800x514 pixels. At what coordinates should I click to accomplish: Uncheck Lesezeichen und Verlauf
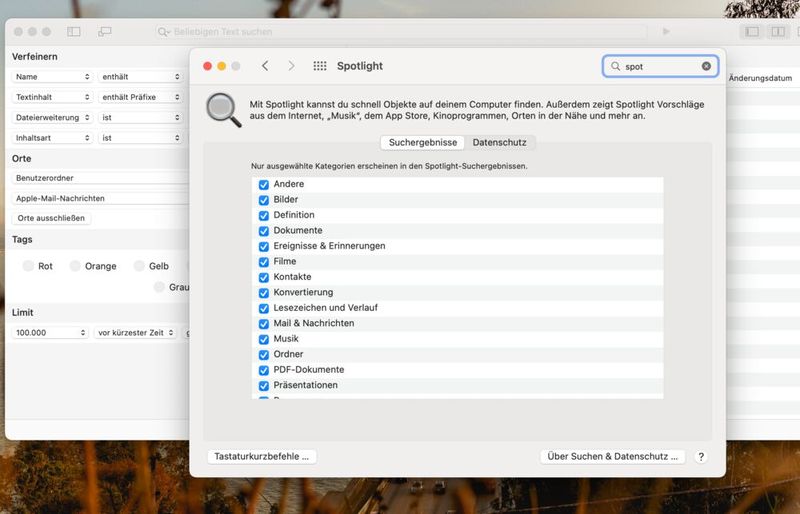264,308
